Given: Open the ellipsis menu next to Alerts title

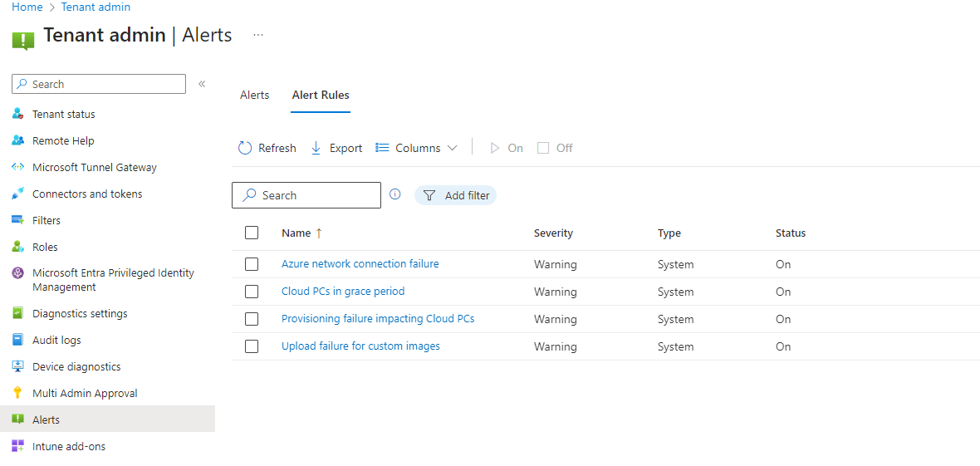Looking at the screenshot, I should point(258,34).
